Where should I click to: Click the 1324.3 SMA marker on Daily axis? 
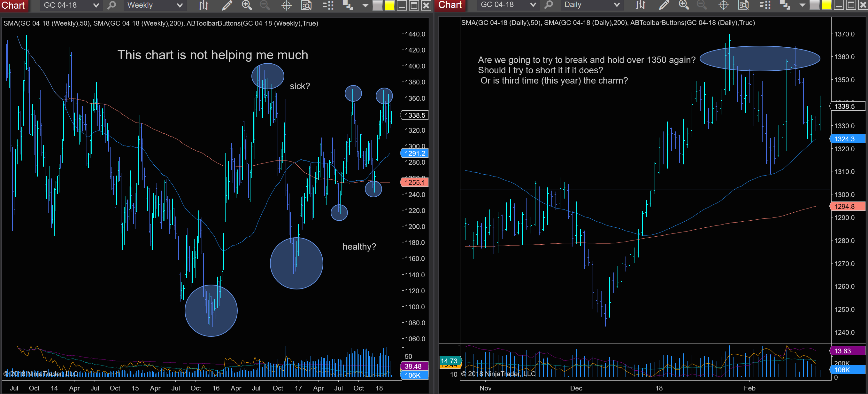[847, 139]
